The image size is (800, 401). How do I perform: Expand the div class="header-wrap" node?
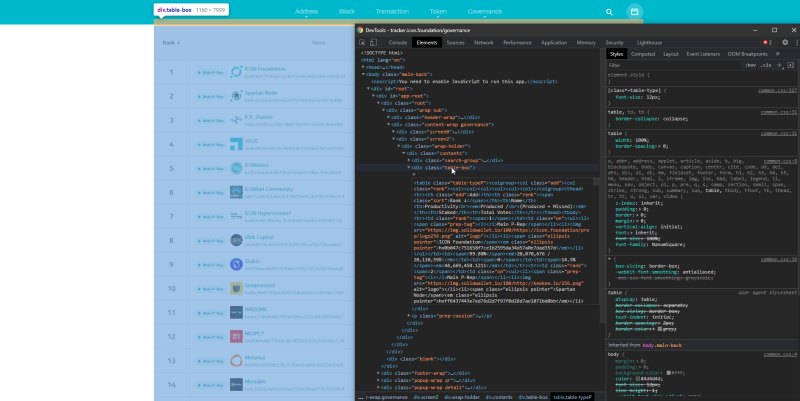coord(389,117)
